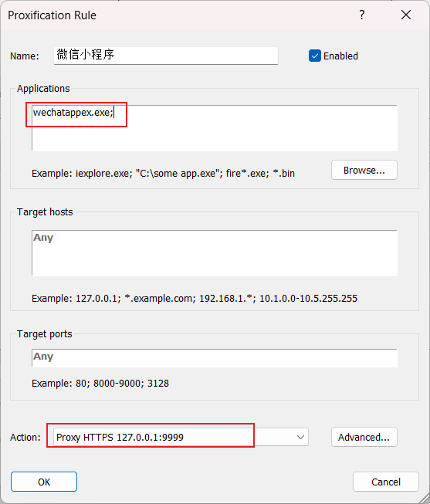
Task: Click the Action dropdown chevron arrow
Action: point(300,437)
